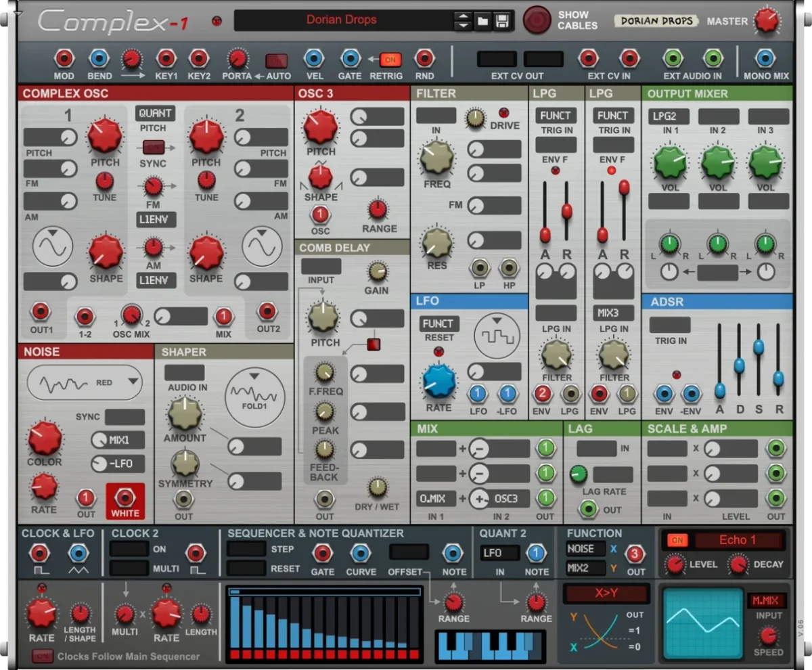Click the Sequencer CURVE jack
This screenshot has height=670, width=812.
click(x=360, y=553)
